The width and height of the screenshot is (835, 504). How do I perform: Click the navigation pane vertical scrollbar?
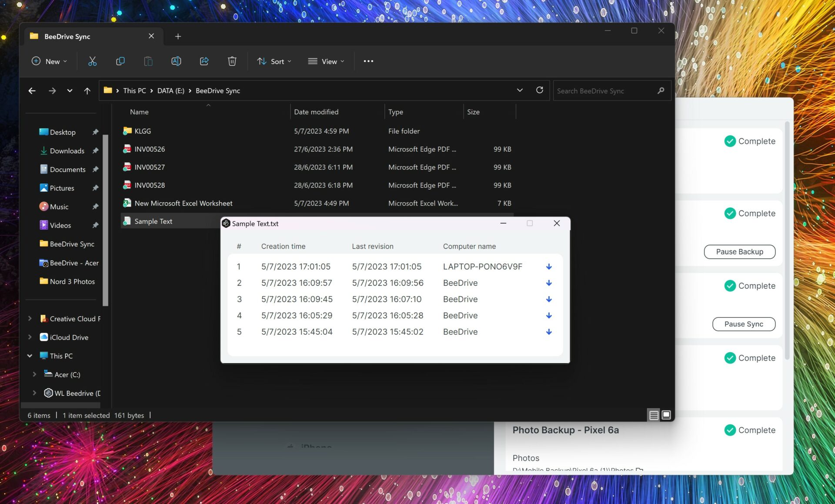(105, 220)
